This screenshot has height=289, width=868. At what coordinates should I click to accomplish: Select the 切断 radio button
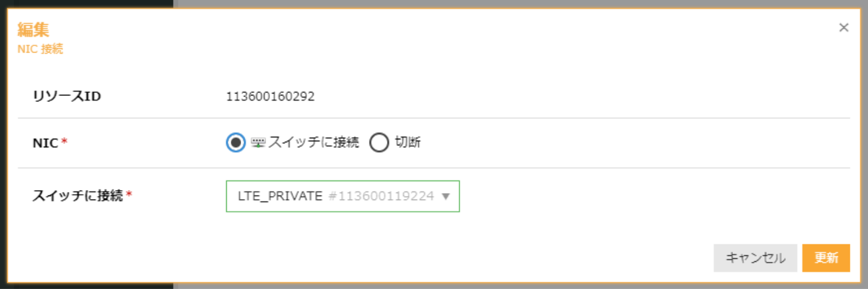click(x=379, y=143)
